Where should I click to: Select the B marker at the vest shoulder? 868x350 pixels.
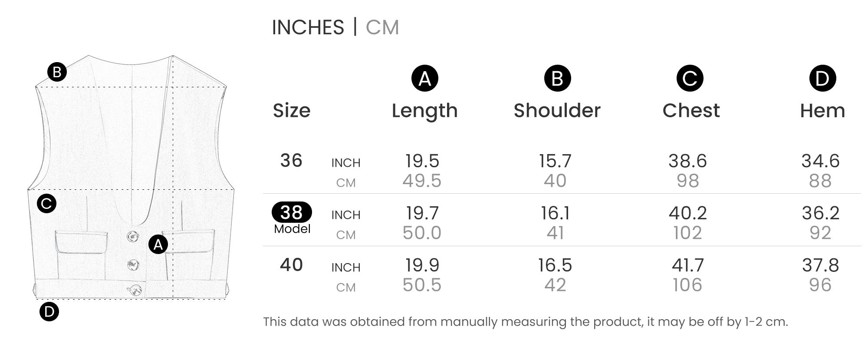pyautogui.click(x=57, y=72)
